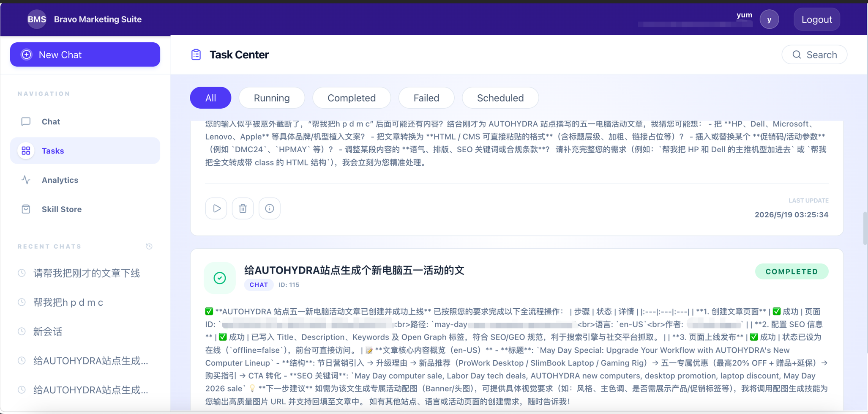Screen dimensions: 868x414
Task: Open recent chat 请帮我把刚才的文章下线
Action: [87, 273]
